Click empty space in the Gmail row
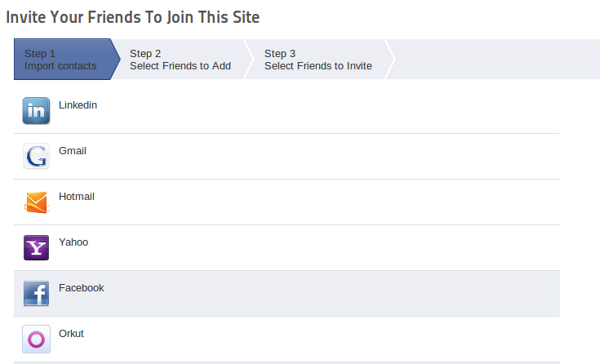Viewport: 603px width, 364px height. pyautogui.click(x=326, y=157)
